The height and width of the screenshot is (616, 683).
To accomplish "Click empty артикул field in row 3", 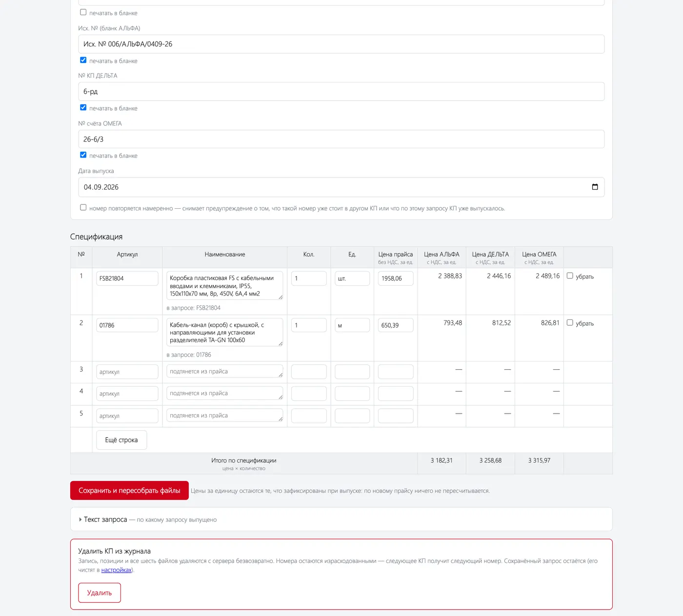I will point(127,372).
